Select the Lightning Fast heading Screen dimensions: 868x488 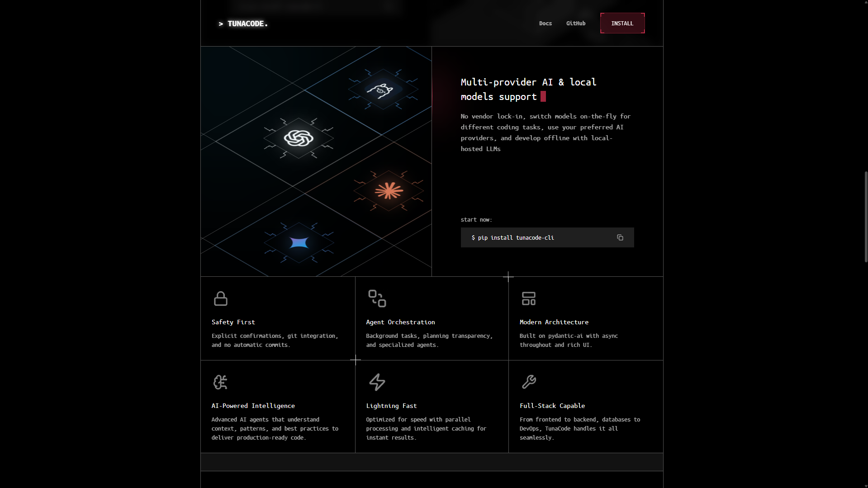tap(391, 406)
